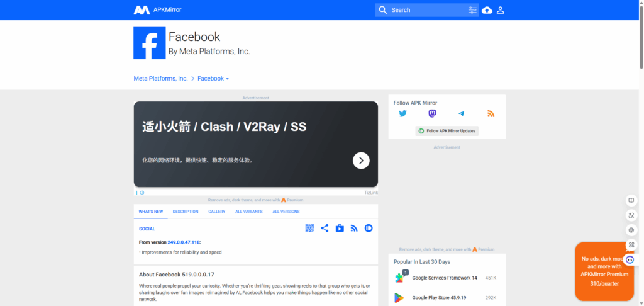Click the Clash / V2Ray / SS ad headline
Image resolution: width=644 pixels, height=306 pixels.
225,127
